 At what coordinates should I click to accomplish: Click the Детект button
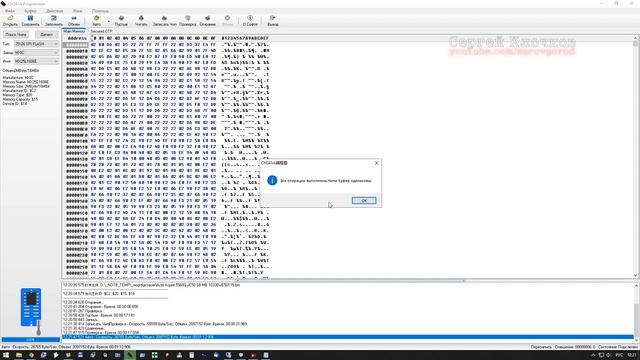(47, 35)
